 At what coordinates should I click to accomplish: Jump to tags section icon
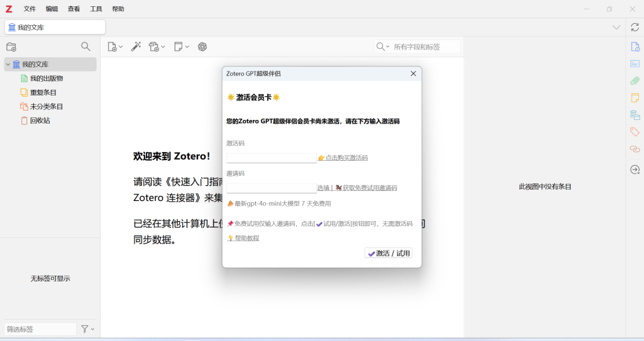click(635, 132)
